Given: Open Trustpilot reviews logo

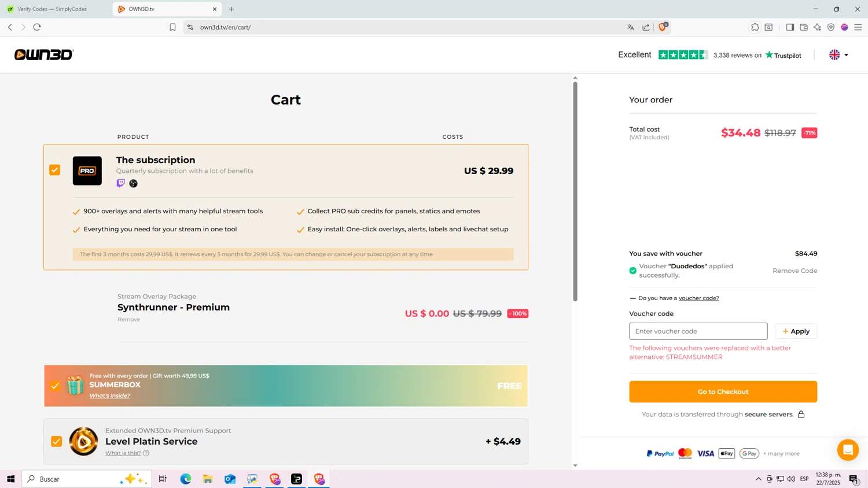Looking at the screenshot, I should (x=783, y=55).
